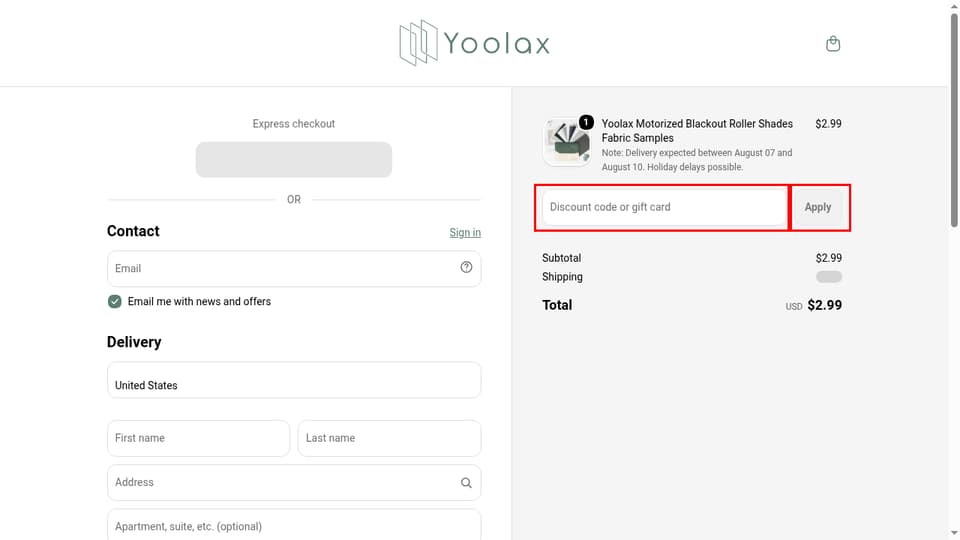Click the address search magnifier icon
This screenshot has width=960, height=540.
click(x=466, y=482)
